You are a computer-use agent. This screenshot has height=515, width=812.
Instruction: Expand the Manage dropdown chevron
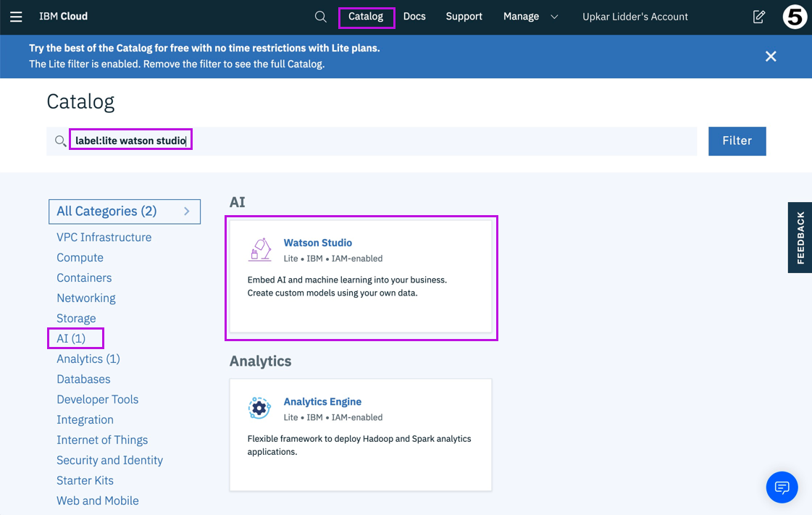tap(554, 17)
